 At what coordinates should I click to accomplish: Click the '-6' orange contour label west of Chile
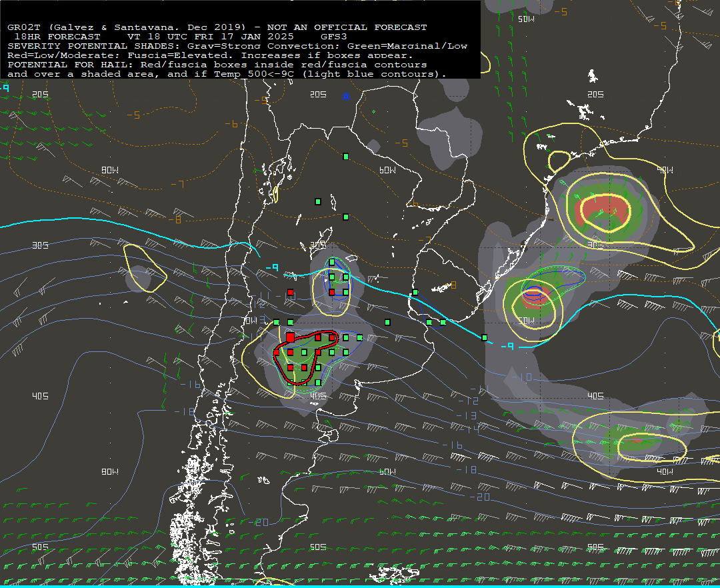coord(231,124)
